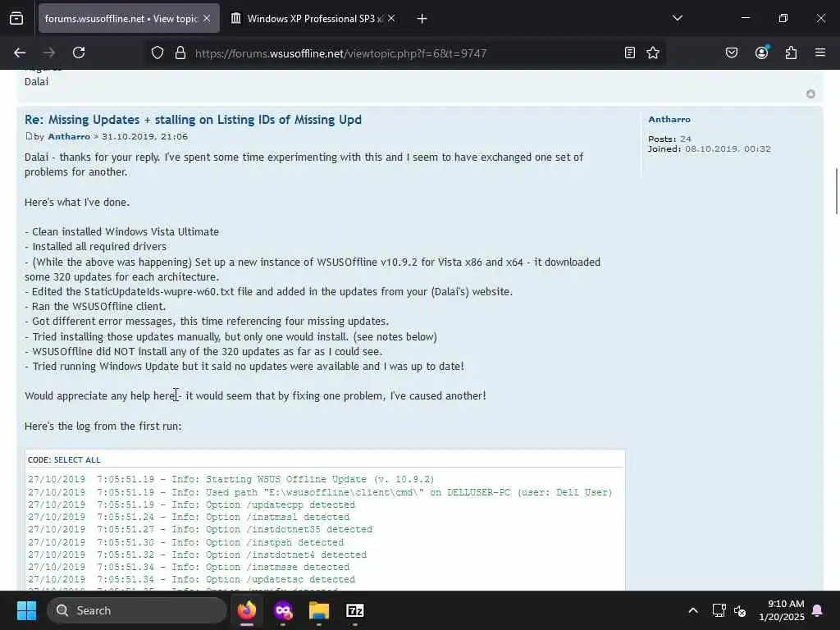The height and width of the screenshot is (630, 840).
Task: View site security padlock info
Action: point(180,52)
